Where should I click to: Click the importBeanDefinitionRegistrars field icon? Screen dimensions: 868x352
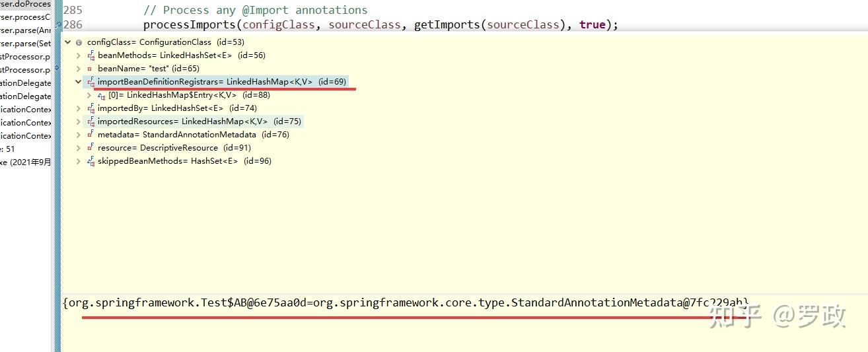coord(90,82)
